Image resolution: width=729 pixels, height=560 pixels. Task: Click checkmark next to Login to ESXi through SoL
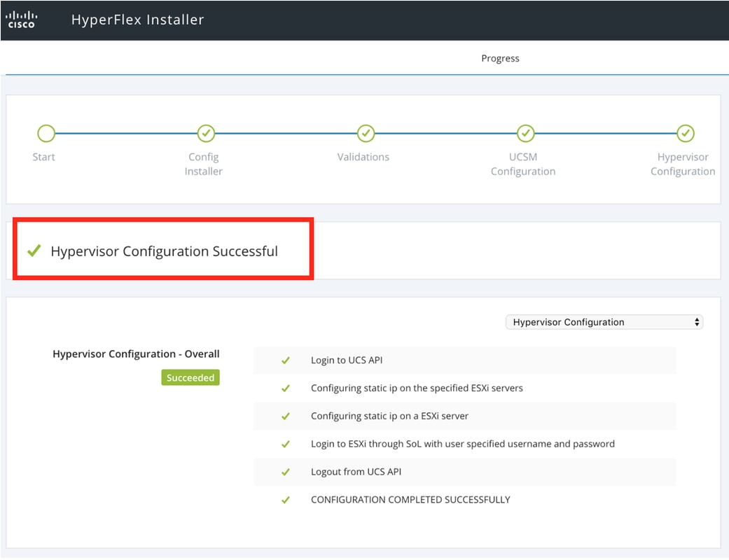pyautogui.click(x=286, y=444)
